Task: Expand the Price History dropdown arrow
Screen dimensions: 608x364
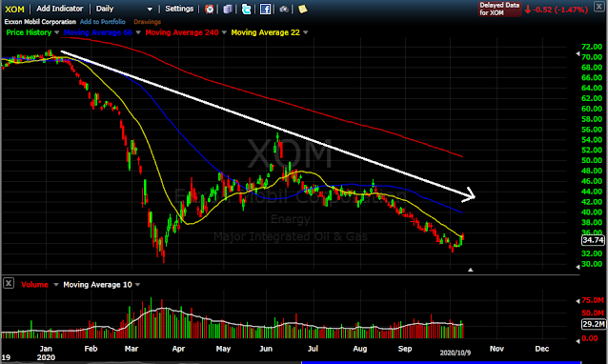Action: (56, 32)
